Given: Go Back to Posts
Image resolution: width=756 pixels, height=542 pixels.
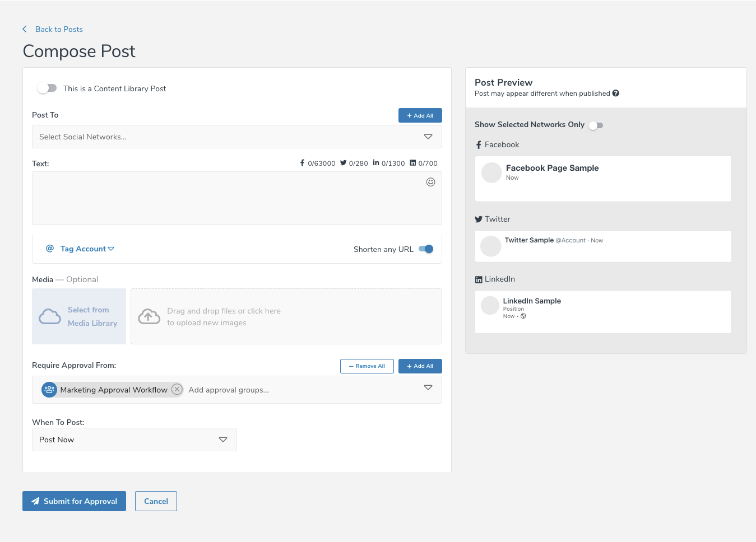Looking at the screenshot, I should [59, 29].
